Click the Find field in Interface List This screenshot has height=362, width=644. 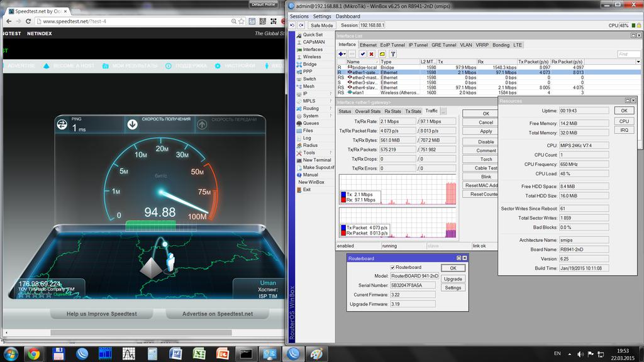628,54
